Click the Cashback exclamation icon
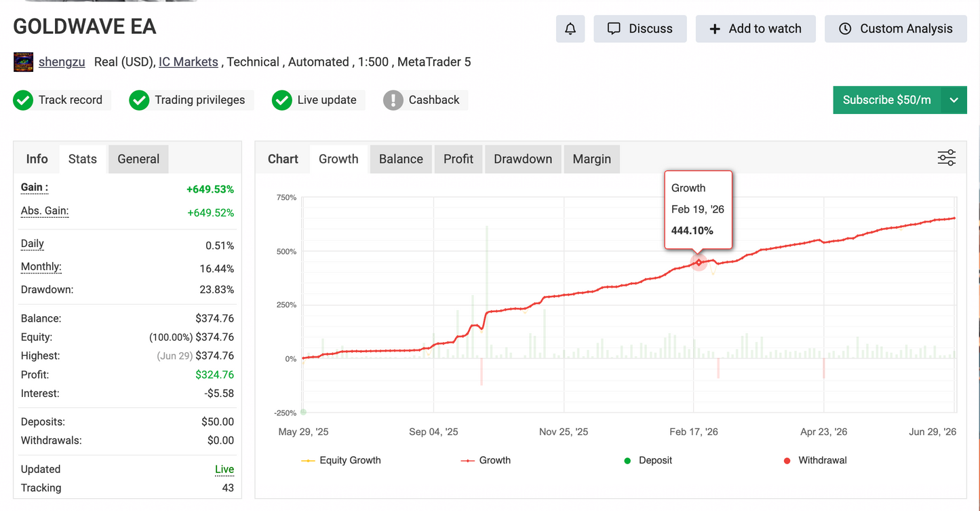980x511 pixels. (x=393, y=100)
